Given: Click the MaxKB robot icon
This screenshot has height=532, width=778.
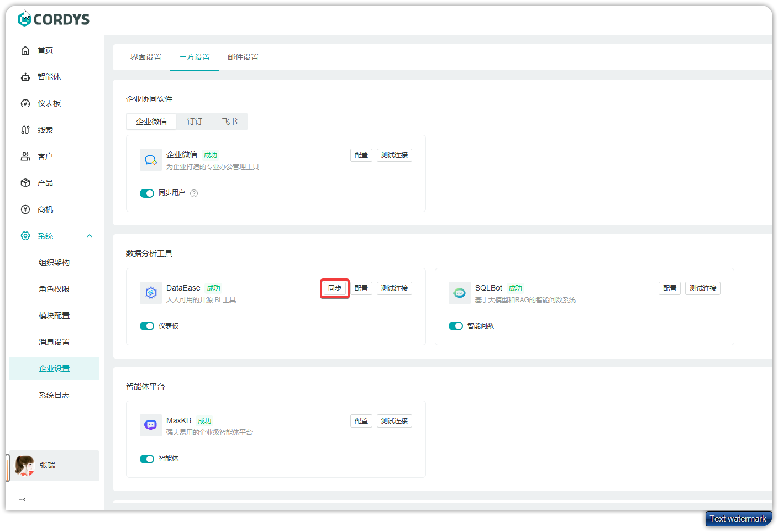Looking at the screenshot, I should (x=151, y=425).
